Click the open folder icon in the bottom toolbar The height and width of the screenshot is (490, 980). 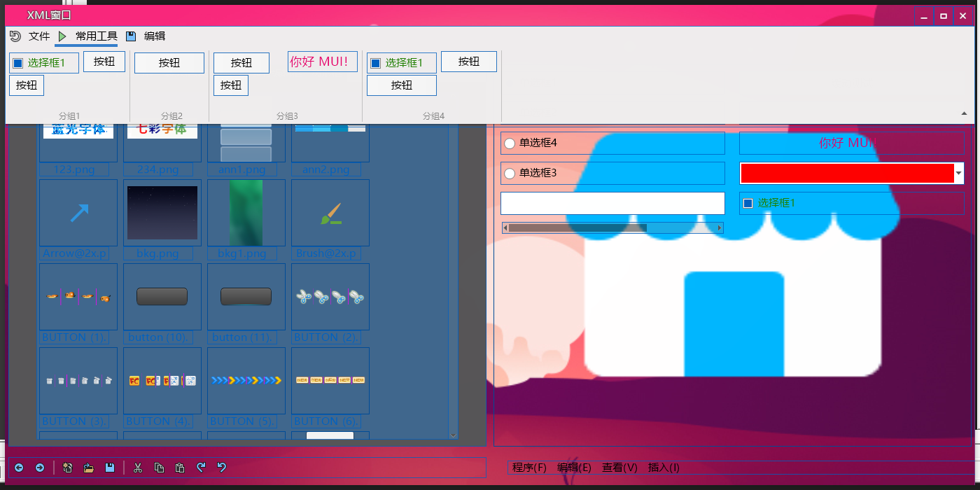(89, 468)
